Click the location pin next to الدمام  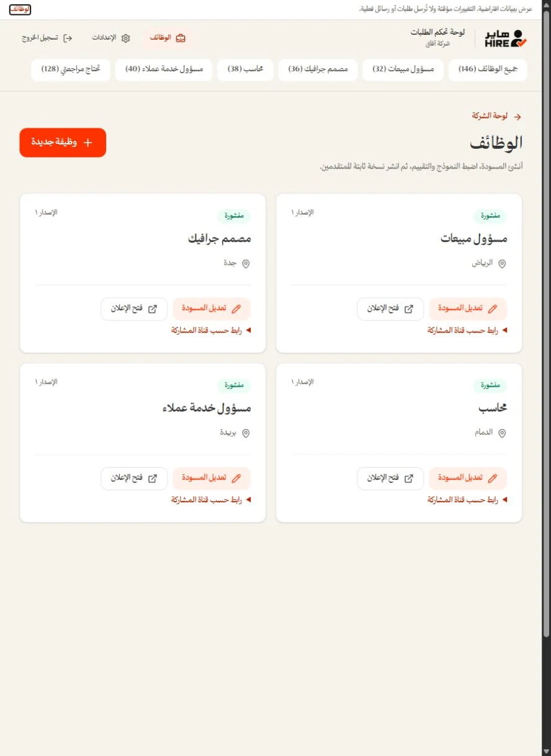pyautogui.click(x=502, y=433)
